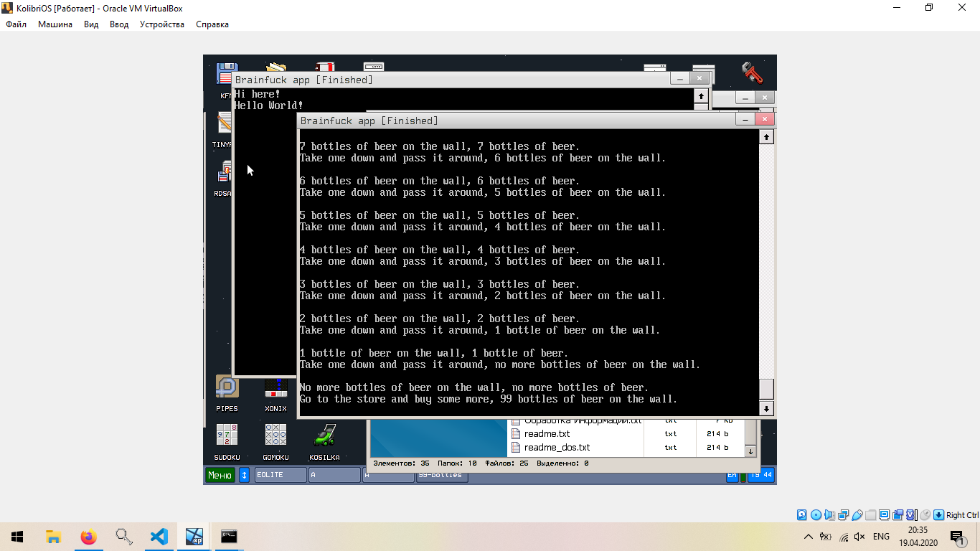This screenshot has height=551, width=980.
Task: Click VirtualBox optical disk status icon
Action: [816, 515]
